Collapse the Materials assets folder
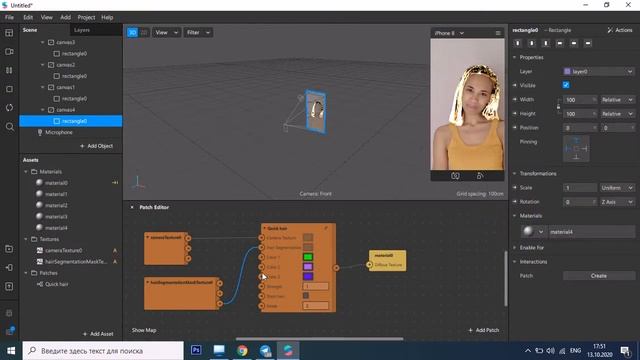 [x=26, y=172]
